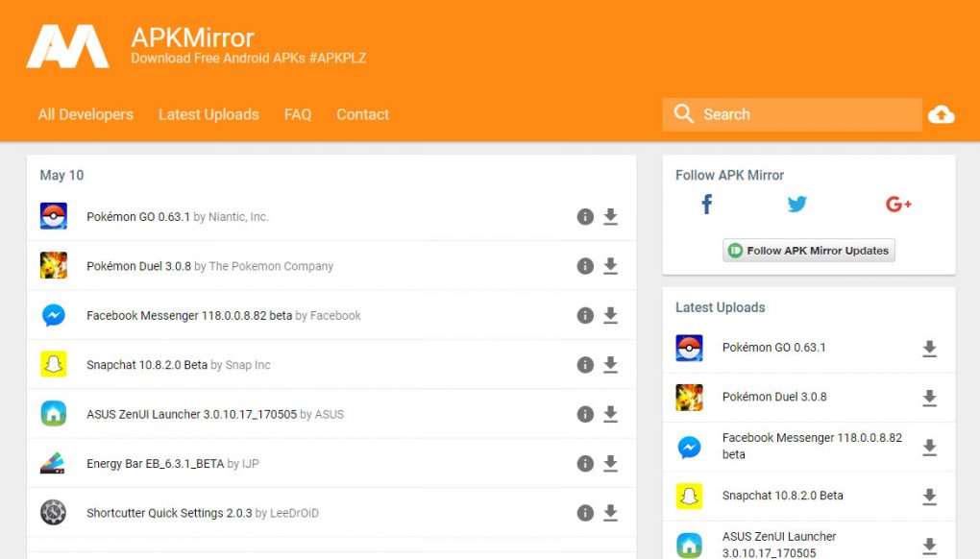Viewport: 980px width, 559px height.
Task: Show info for Energy Bar EB_6.3.1_BETA
Action: [x=585, y=464]
